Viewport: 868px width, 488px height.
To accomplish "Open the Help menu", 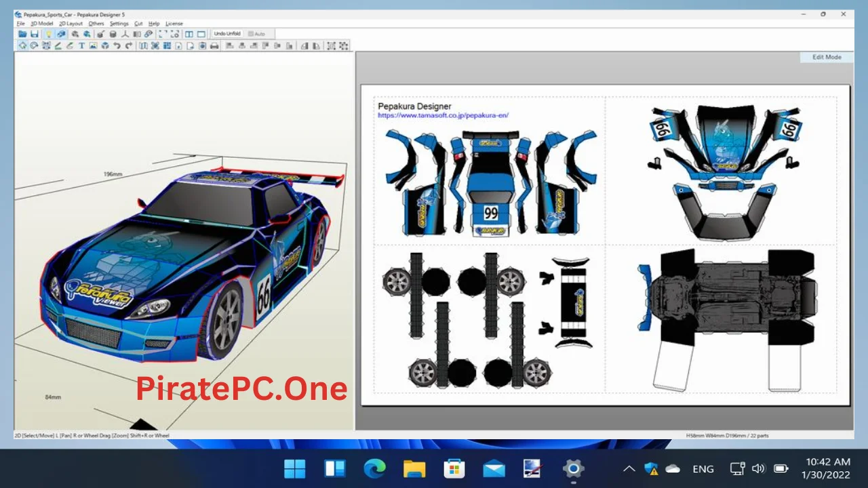I will click(x=154, y=24).
